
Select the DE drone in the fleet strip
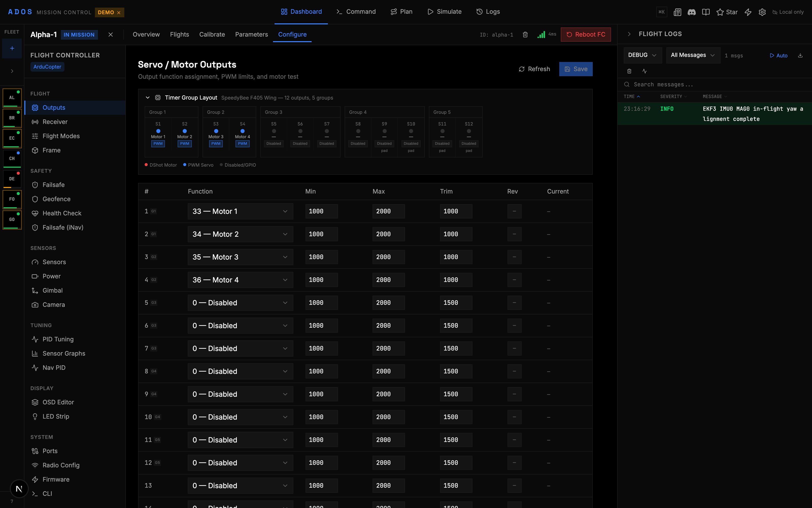click(x=12, y=179)
